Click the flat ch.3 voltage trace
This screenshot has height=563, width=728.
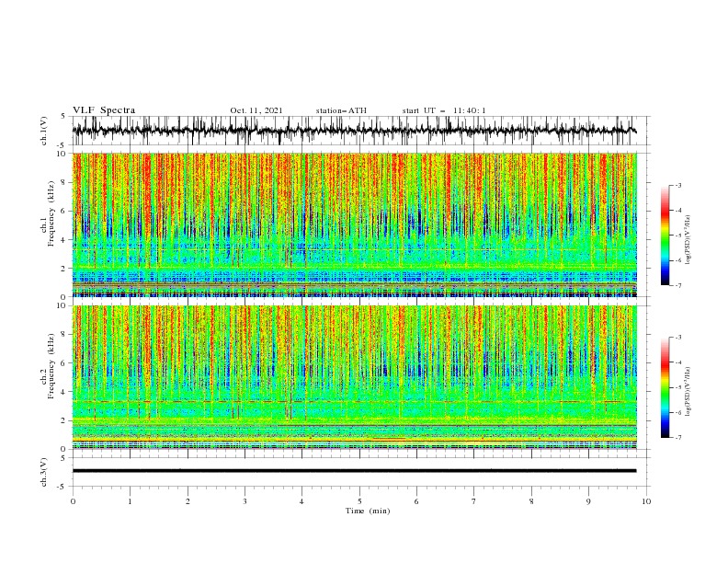pyautogui.click(x=354, y=471)
